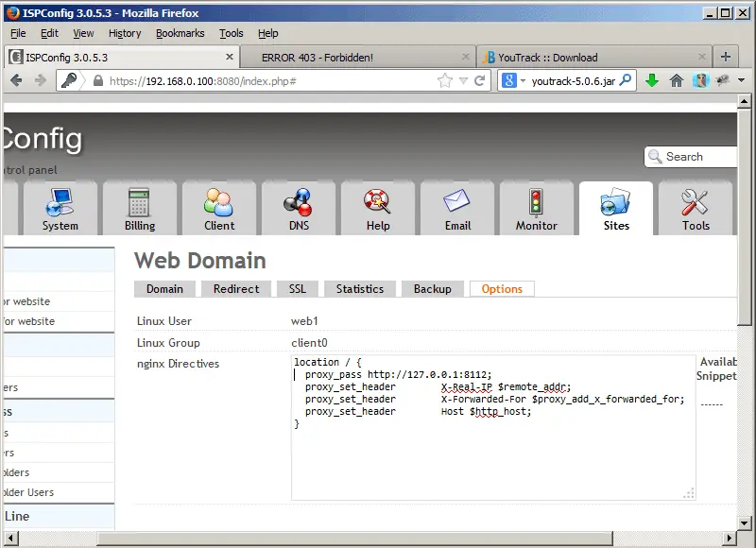Click the Google search engine icon
Screen dimensions: 756x548
tap(509, 80)
